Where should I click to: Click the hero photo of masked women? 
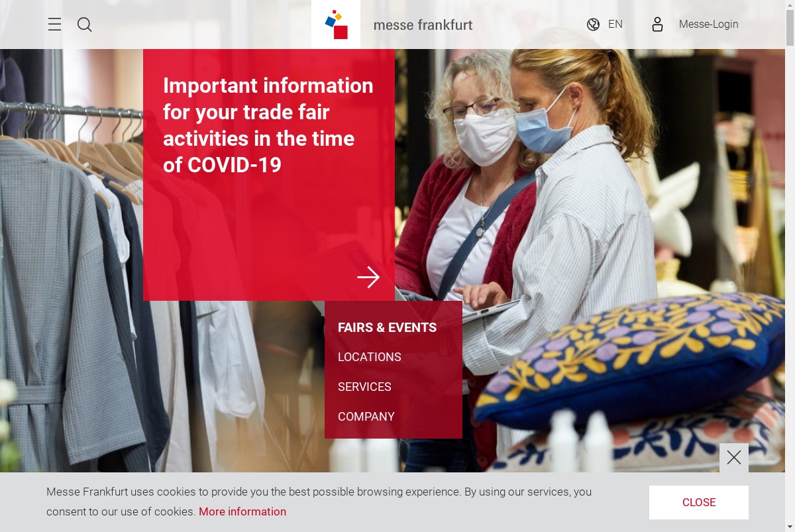click(530, 199)
